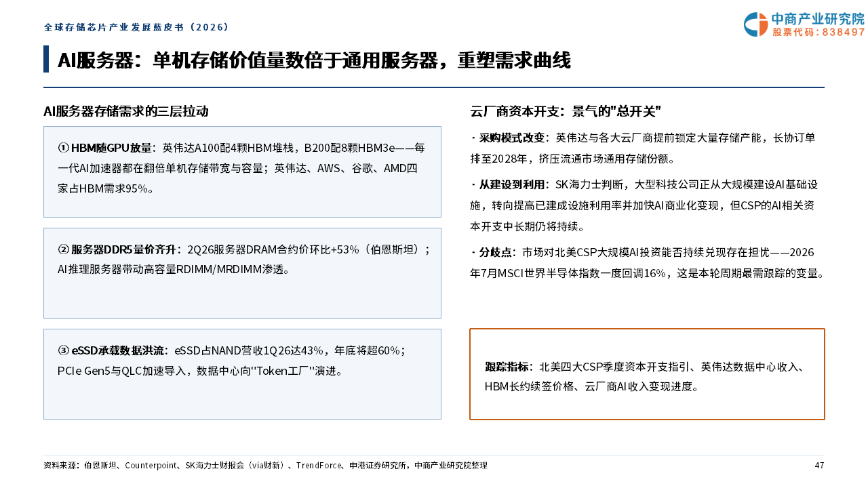Click the bold label '从建设到利用'
This screenshot has height=488, width=868.
coord(512,184)
